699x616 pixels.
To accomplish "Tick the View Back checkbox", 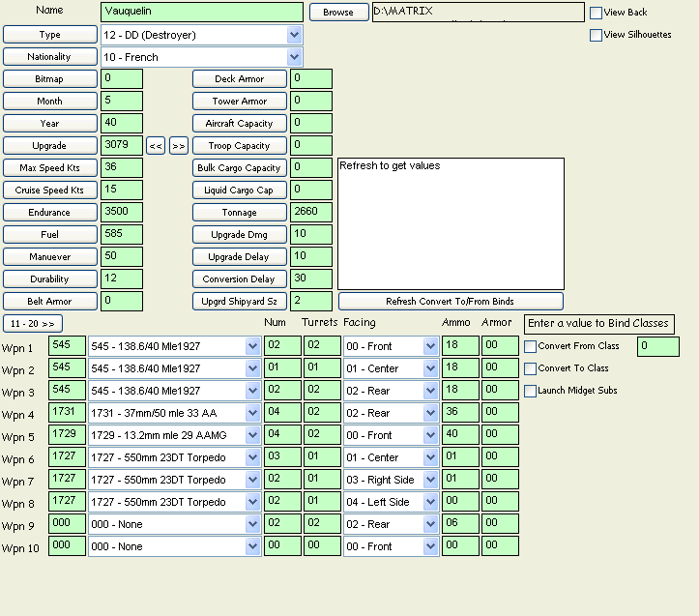I will pyautogui.click(x=596, y=13).
